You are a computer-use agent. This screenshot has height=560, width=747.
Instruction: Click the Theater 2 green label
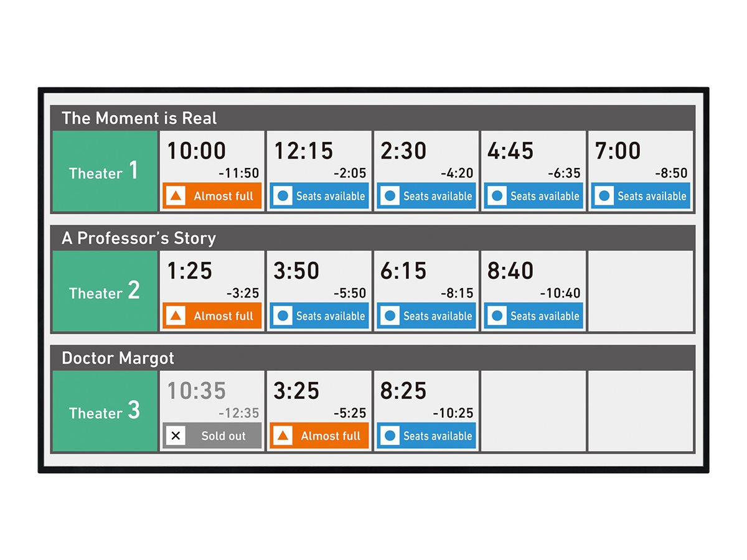coord(105,291)
